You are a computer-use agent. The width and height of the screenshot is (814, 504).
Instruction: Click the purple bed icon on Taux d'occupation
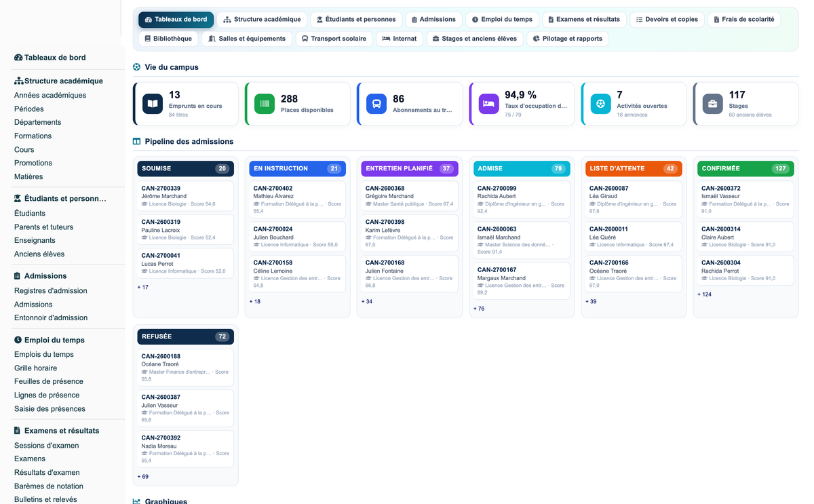click(488, 104)
